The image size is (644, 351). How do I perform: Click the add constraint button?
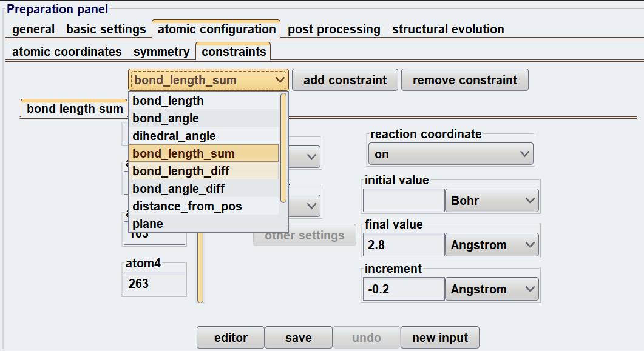(x=345, y=80)
